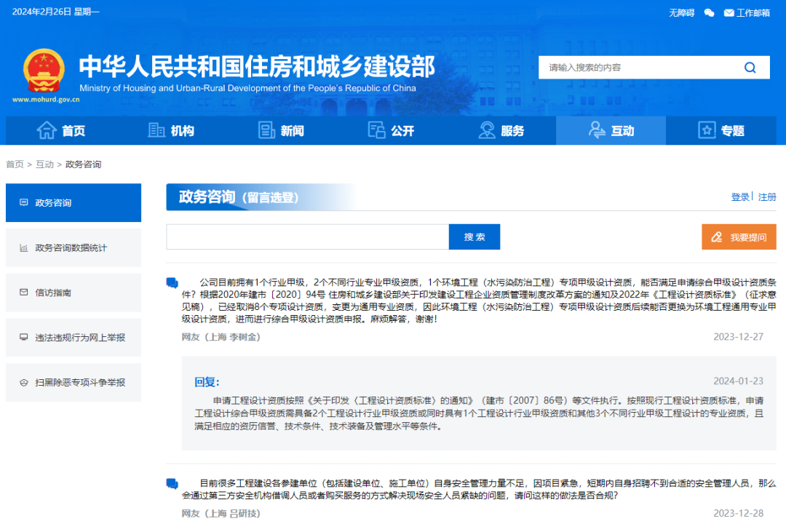Click the 政务咨询（留言选登） section heading
Viewport: 786px width, 532px height.
[239, 197]
